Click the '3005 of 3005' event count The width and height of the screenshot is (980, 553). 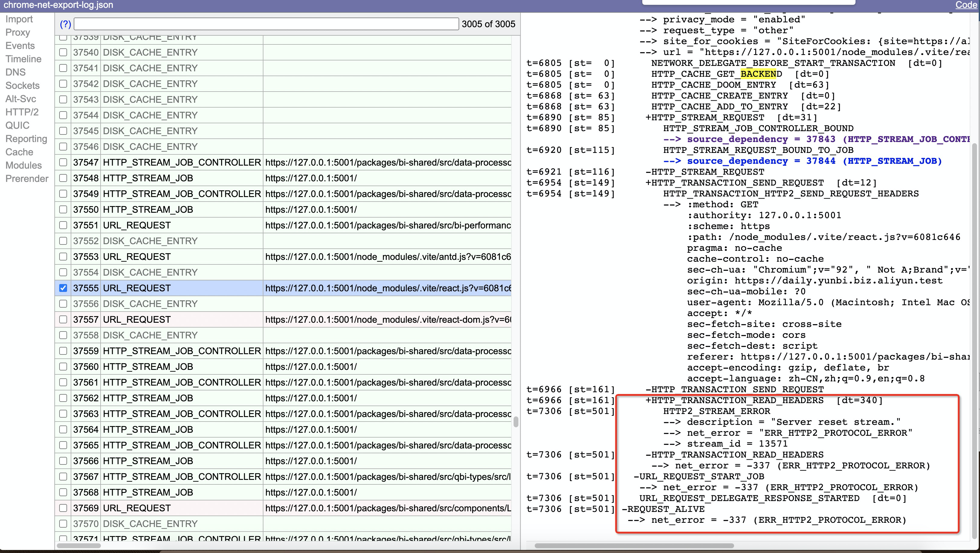click(x=488, y=24)
